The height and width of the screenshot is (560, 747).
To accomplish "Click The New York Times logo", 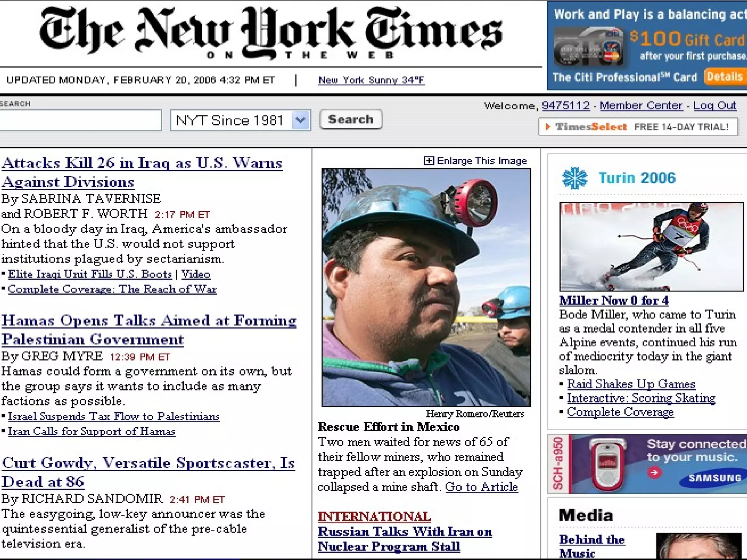I will [271, 33].
